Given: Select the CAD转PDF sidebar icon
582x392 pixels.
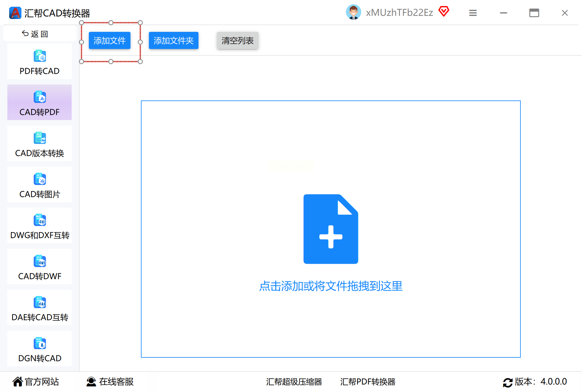Looking at the screenshot, I should [40, 97].
